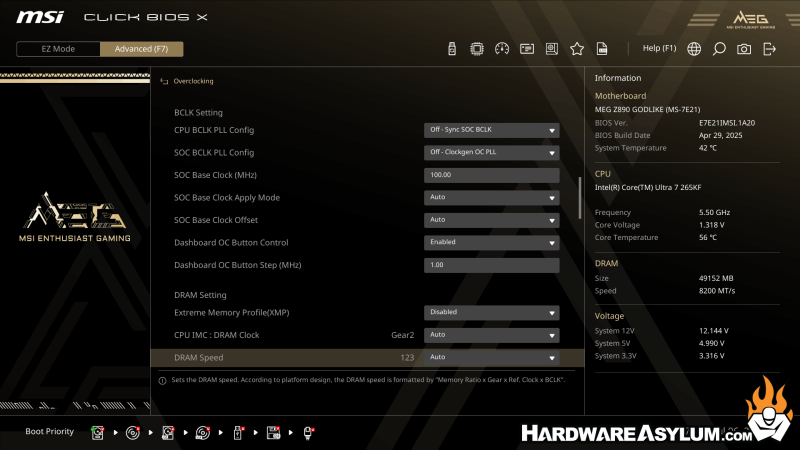Screen dimensions: 800x450
Task: Click the 5.50 GHz frequency value
Action: click(x=714, y=212)
